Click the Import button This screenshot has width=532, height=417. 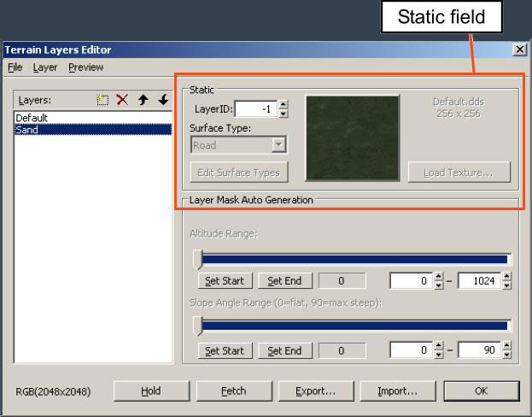coord(398,391)
